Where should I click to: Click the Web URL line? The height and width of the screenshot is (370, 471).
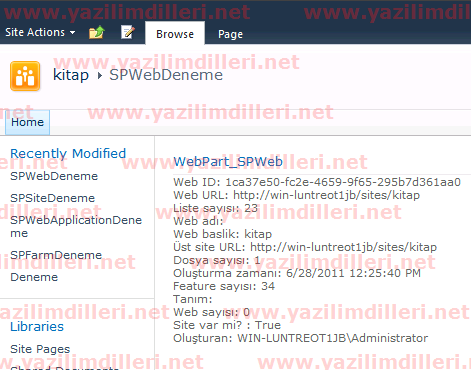(297, 195)
